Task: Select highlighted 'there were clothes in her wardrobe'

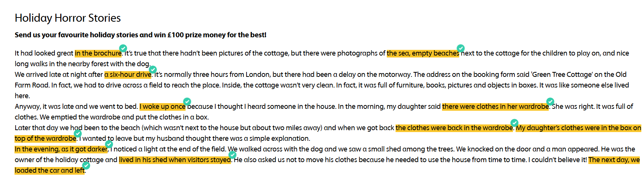Action: coord(495,107)
